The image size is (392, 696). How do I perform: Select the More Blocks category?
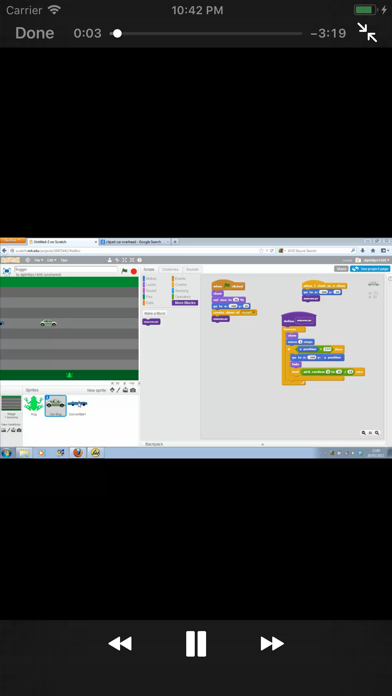[x=185, y=303]
